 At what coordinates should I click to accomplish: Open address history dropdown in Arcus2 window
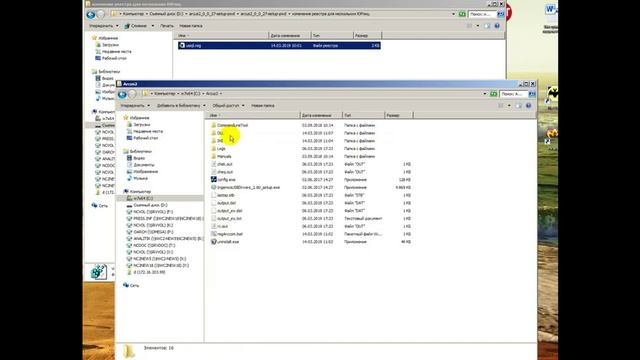point(484,94)
